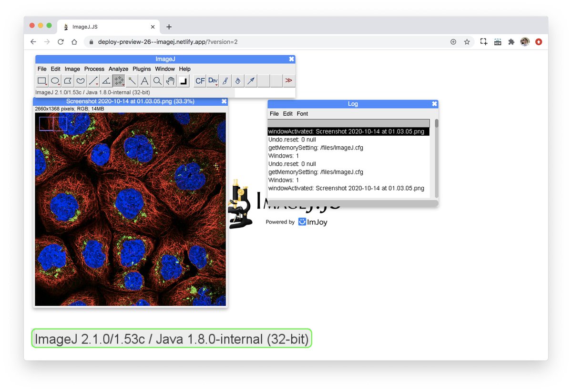Viewport: 572px width, 392px height.
Task: Open the Window menu in ImageJ
Action: 165,69
